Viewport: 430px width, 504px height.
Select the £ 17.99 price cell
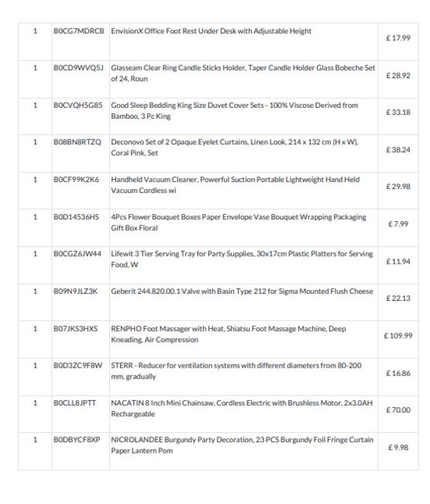coord(398,38)
